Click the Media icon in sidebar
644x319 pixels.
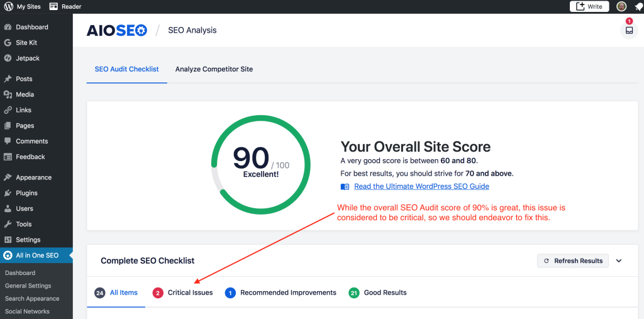(8, 94)
